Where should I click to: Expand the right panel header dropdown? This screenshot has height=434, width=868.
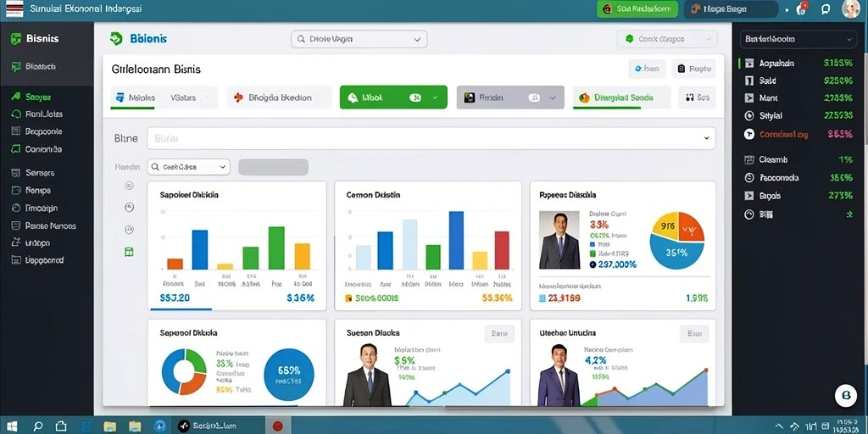point(798,39)
